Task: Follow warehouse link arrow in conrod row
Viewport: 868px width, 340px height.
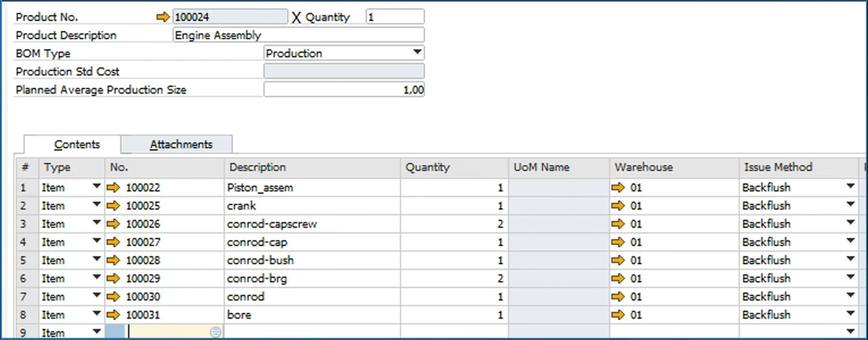Action: (618, 297)
